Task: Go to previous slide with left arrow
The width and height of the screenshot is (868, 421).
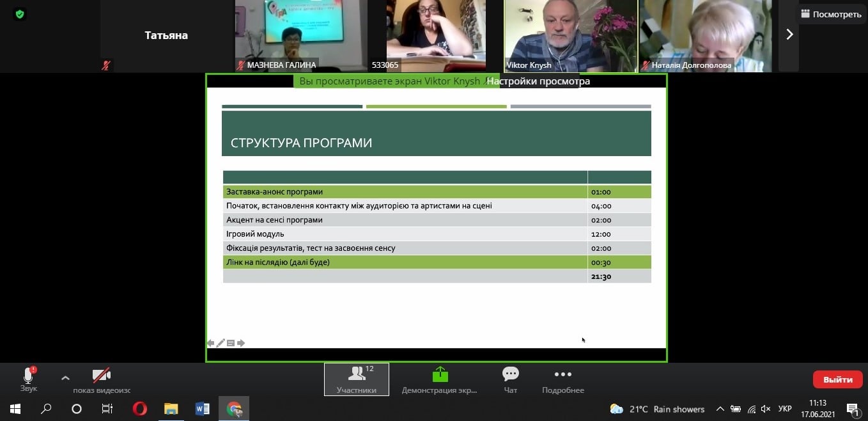Action: [x=210, y=344]
